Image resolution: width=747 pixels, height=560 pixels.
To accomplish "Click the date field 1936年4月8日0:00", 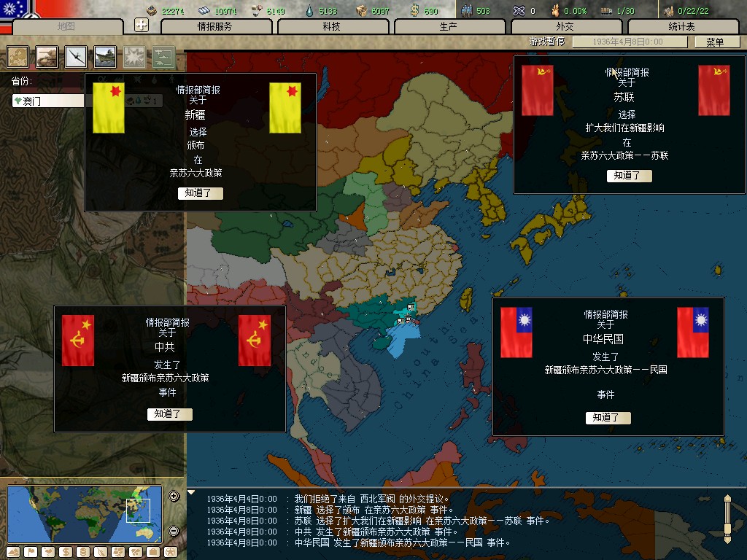I will (630, 42).
